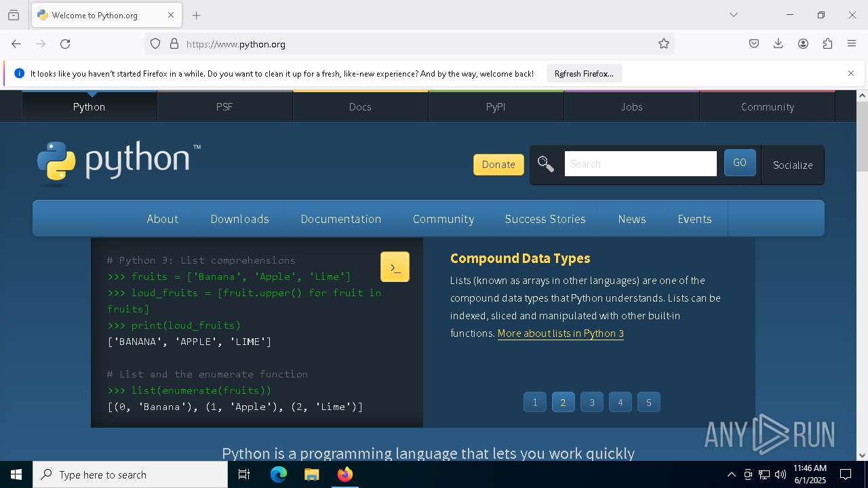Screen dimensions: 868x488
Task: Open Task View on taskbar
Action: click(x=244, y=474)
